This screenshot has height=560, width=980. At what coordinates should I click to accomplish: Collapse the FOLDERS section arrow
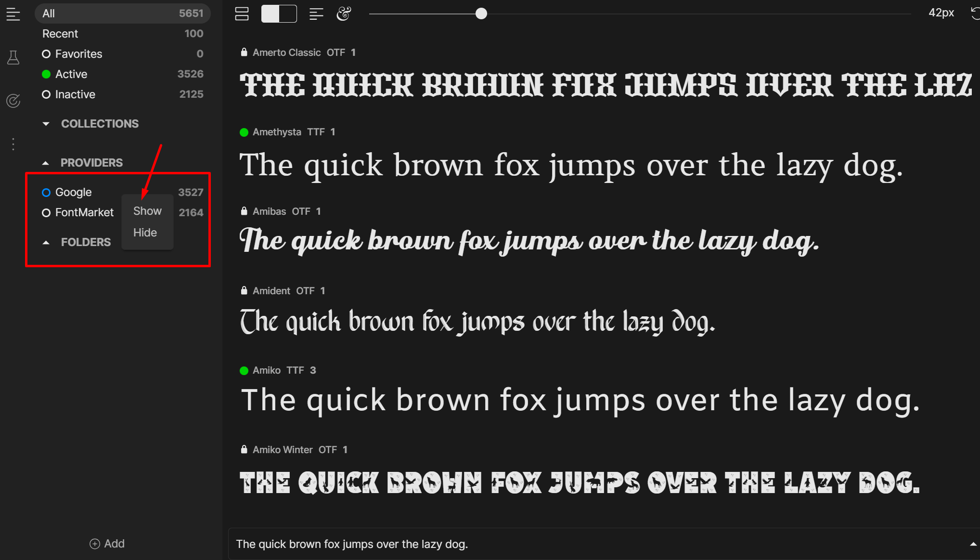(46, 243)
